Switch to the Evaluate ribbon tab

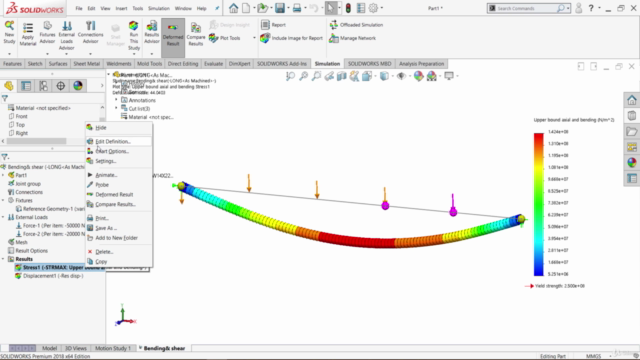click(213, 64)
